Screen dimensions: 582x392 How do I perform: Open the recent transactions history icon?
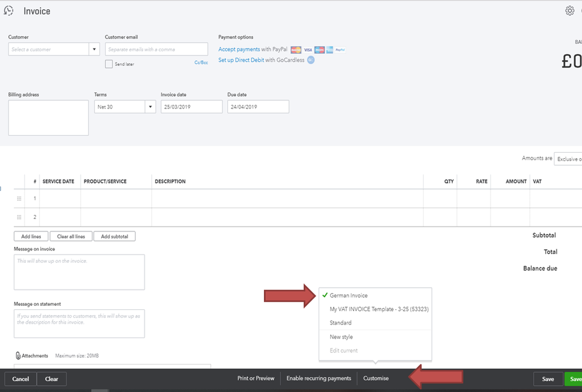point(9,10)
